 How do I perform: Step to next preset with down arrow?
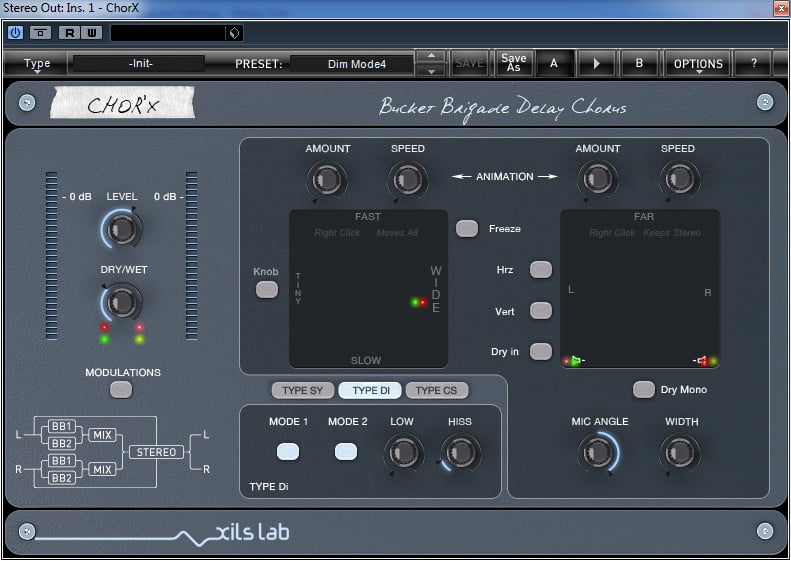pos(431,71)
